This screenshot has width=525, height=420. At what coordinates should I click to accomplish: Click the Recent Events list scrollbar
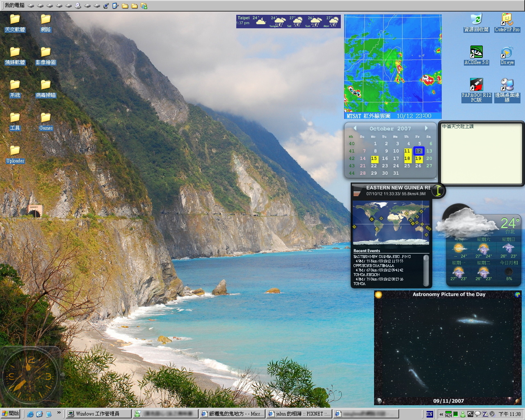tap(426, 270)
